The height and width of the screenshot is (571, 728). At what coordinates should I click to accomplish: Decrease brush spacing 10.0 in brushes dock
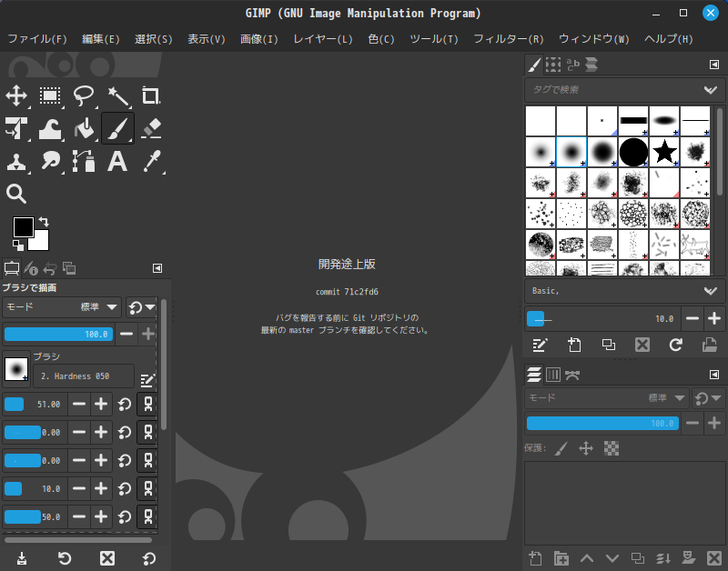click(x=693, y=318)
